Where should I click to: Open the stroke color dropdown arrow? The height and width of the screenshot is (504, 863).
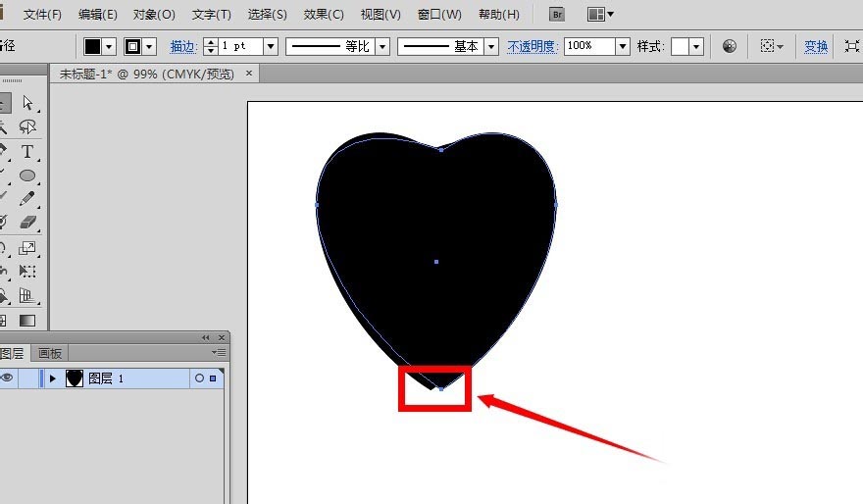pos(150,47)
